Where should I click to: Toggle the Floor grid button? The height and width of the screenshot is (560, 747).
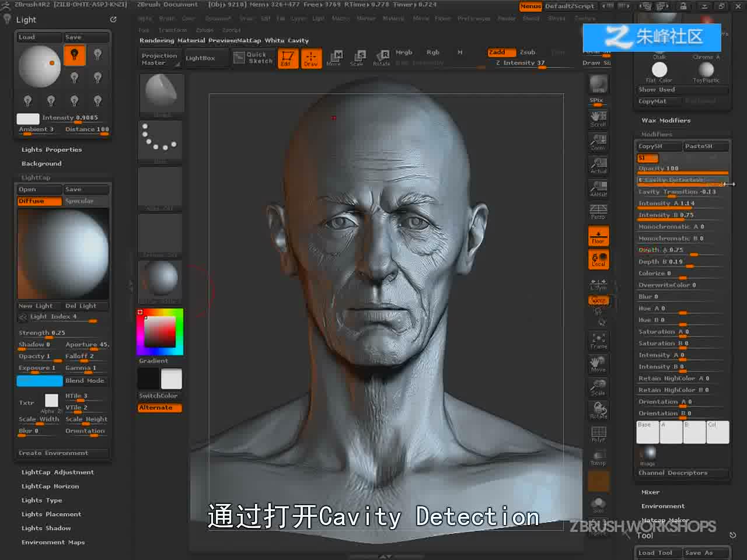(x=598, y=236)
